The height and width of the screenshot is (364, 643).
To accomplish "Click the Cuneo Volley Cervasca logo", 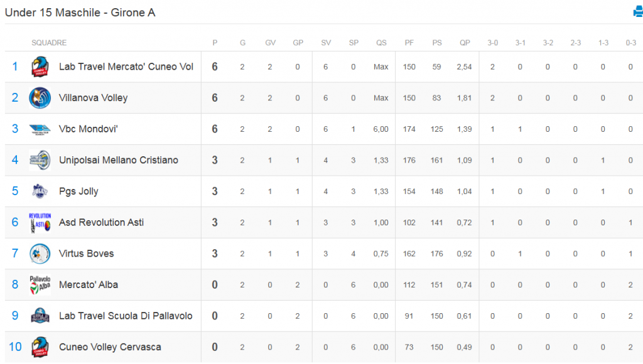I will [40, 347].
